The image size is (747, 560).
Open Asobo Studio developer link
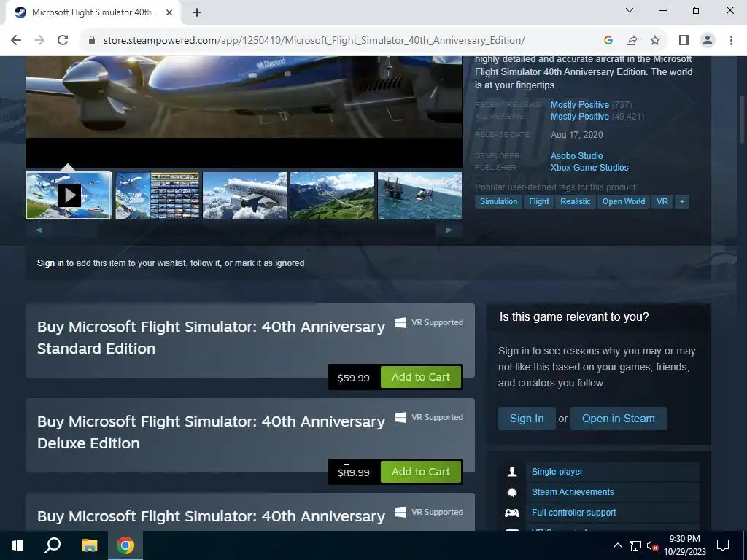[576, 156]
